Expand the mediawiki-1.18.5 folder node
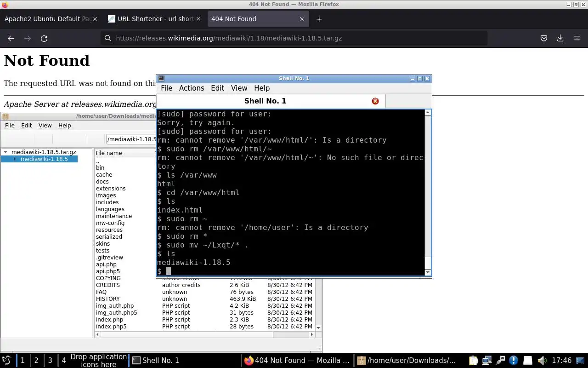This screenshot has height=368, width=588. tap(15, 159)
